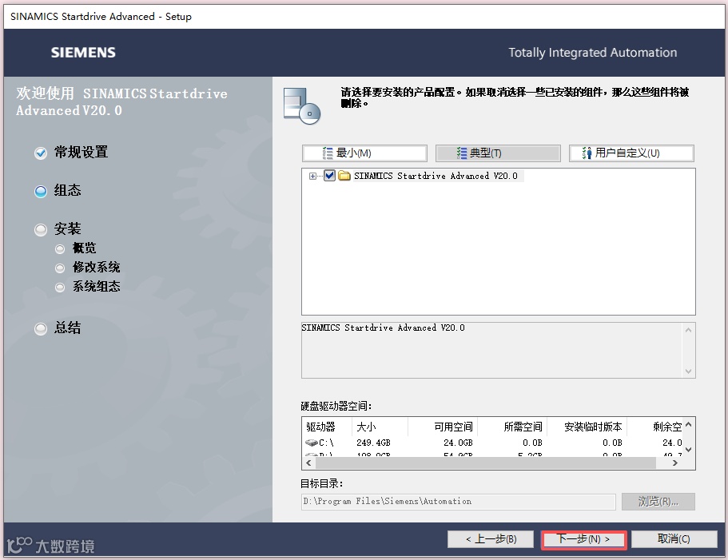The width and height of the screenshot is (728, 560).
Task: Click the computer and disc setup icon
Action: [302, 106]
